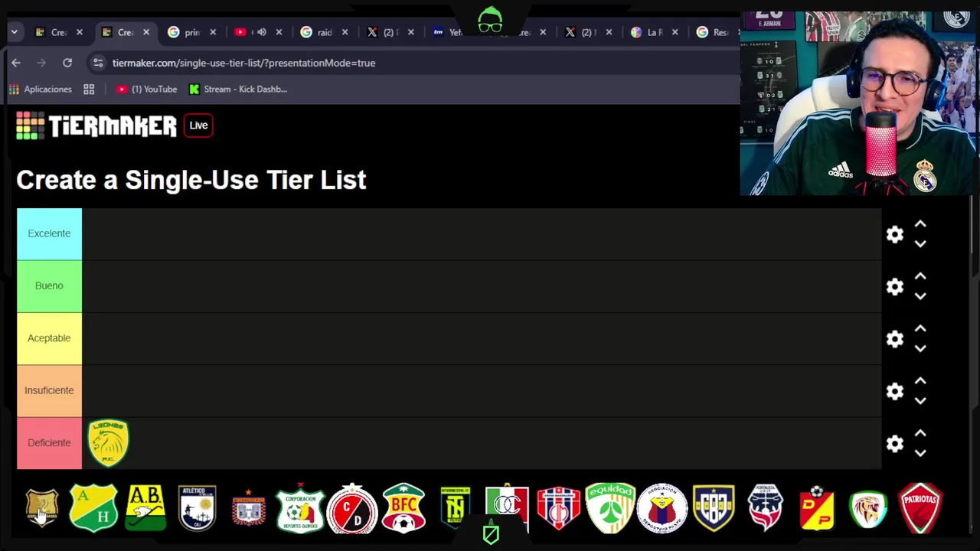This screenshot has width=980, height=551.
Task: Click the Live button beside TierMaker logo
Action: click(198, 126)
